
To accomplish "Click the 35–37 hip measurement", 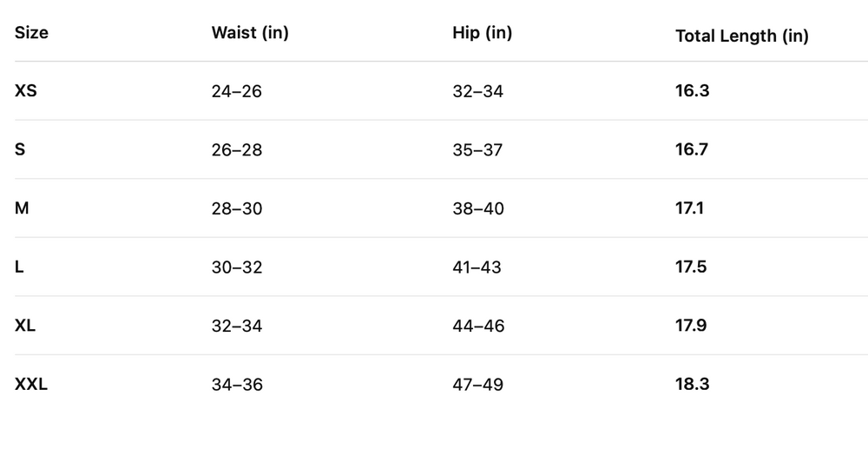I will pos(477,150).
